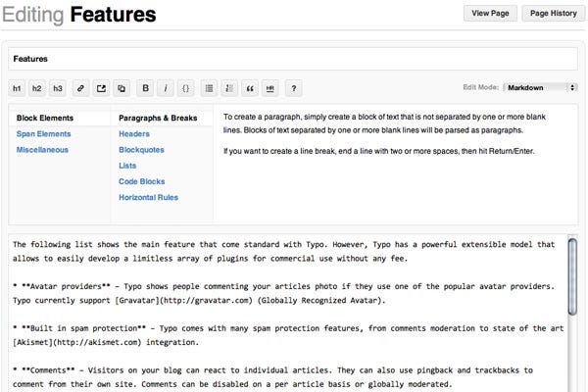
Task: Open the Code Blocks help topic
Action: (x=142, y=181)
